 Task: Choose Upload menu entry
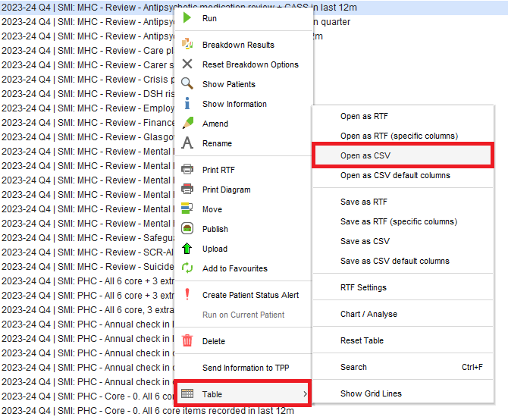[x=244, y=249]
